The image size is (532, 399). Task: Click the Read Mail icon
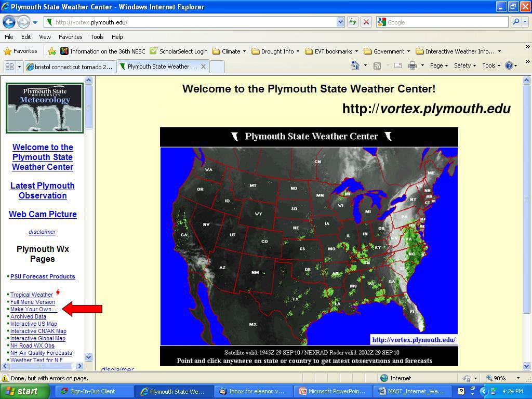pos(397,66)
